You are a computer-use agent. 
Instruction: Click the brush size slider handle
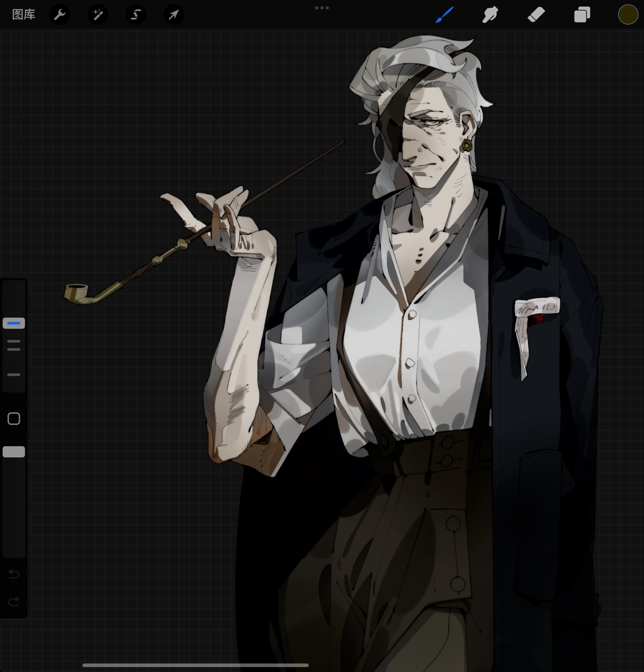pyautogui.click(x=14, y=323)
